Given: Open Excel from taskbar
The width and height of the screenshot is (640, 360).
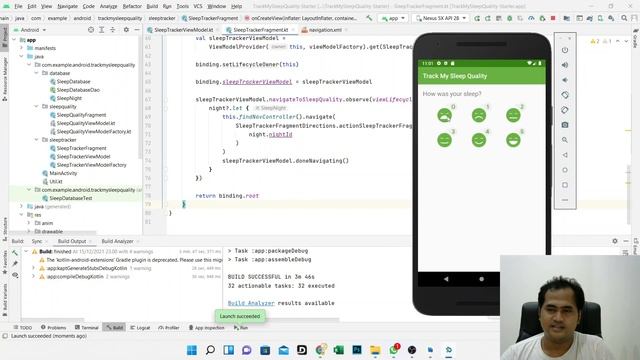Looking at the screenshot, I should [x=338, y=350].
